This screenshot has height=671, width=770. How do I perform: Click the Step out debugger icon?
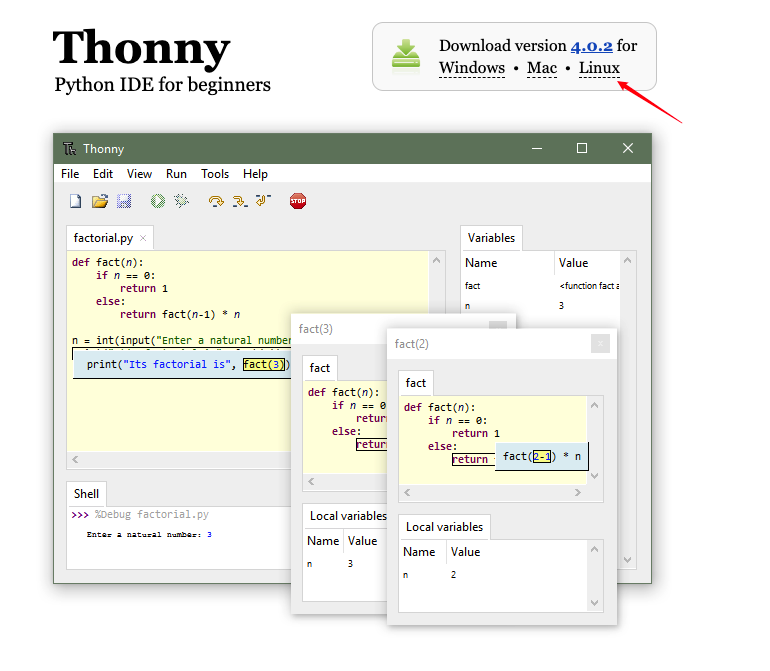tap(262, 201)
